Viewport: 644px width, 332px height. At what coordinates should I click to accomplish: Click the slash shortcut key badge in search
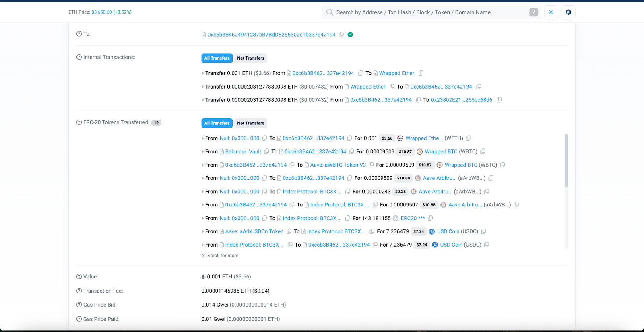click(534, 12)
